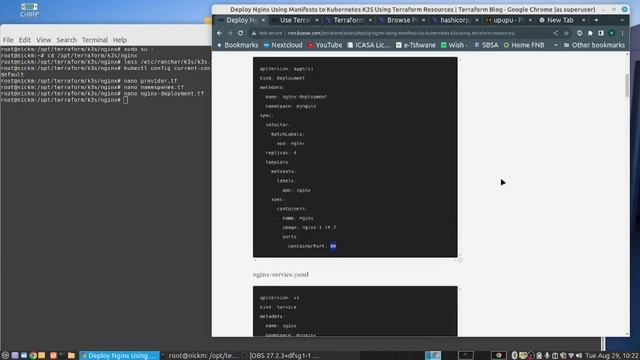Close the Use Terraform tab

[317, 20]
